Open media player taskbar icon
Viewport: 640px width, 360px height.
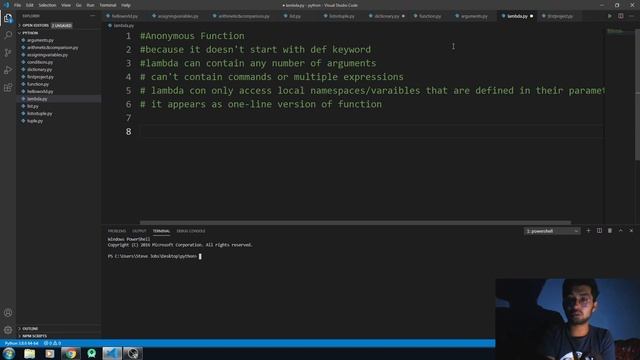[x=50, y=353]
